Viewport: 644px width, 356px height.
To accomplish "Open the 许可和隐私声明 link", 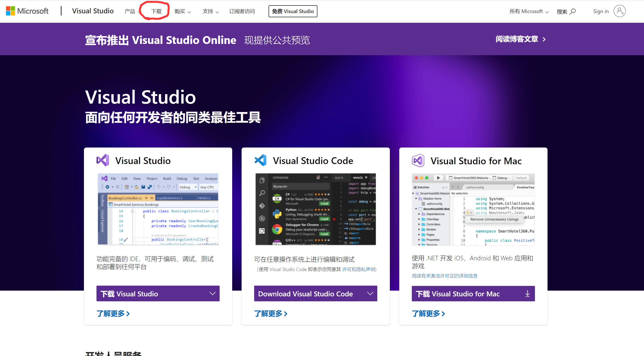I will pyautogui.click(x=359, y=269).
